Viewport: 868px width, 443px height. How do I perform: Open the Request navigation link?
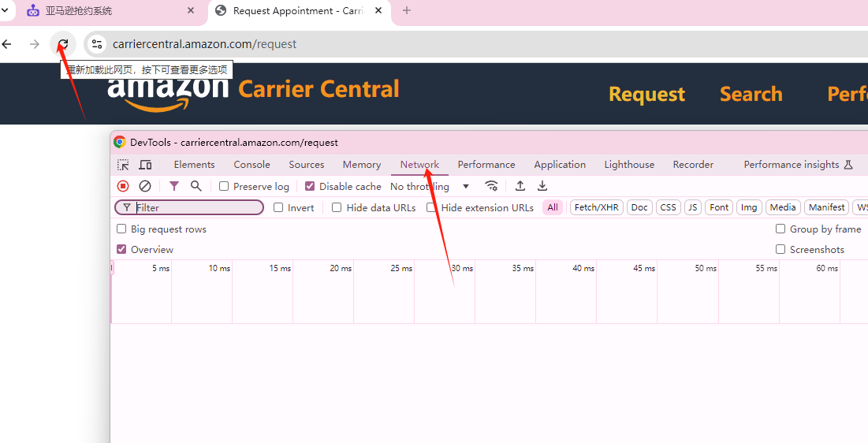(x=646, y=94)
